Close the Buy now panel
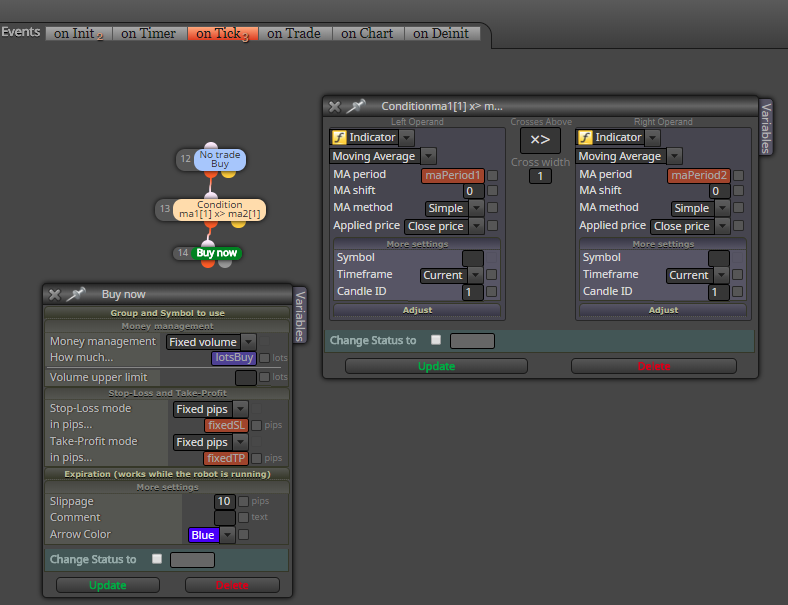The image size is (788, 605). coord(55,294)
